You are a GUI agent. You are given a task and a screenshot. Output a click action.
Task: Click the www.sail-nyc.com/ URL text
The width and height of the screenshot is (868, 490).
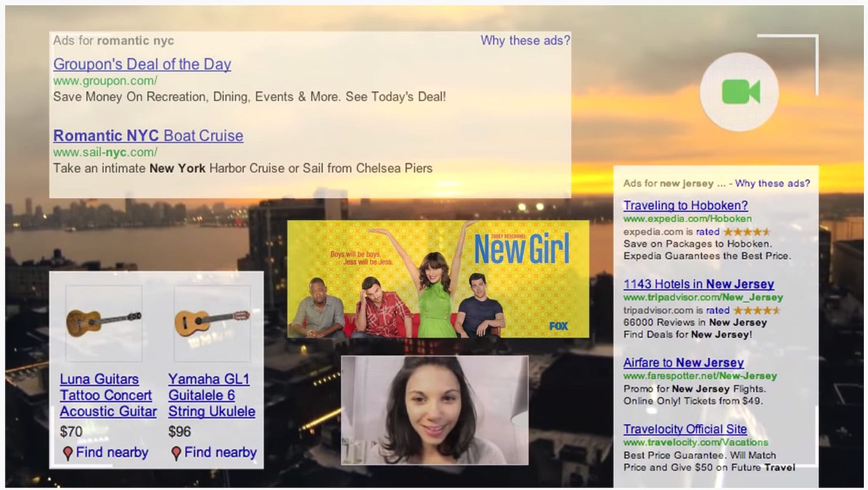106,152
